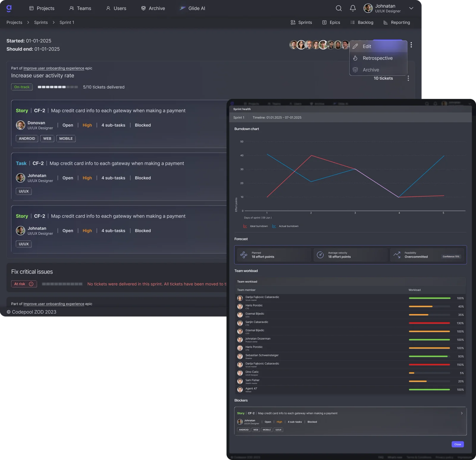Image resolution: width=476 pixels, height=460 pixels.
Task: Click the search magnifier icon
Action: 339,8
